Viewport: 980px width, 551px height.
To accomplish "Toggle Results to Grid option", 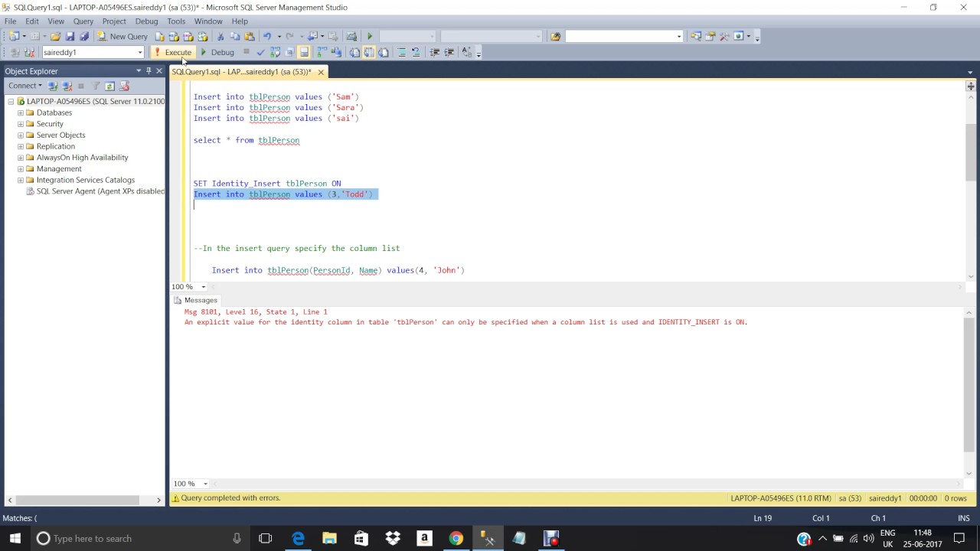I will 369,52.
